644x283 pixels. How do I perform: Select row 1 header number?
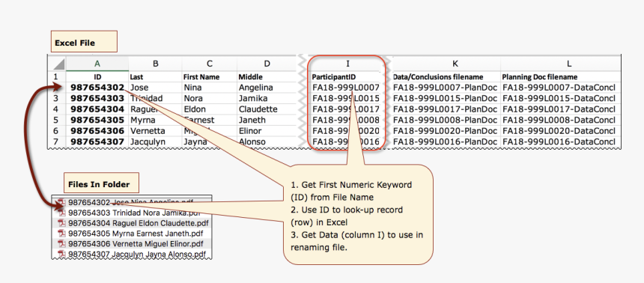tap(56, 77)
